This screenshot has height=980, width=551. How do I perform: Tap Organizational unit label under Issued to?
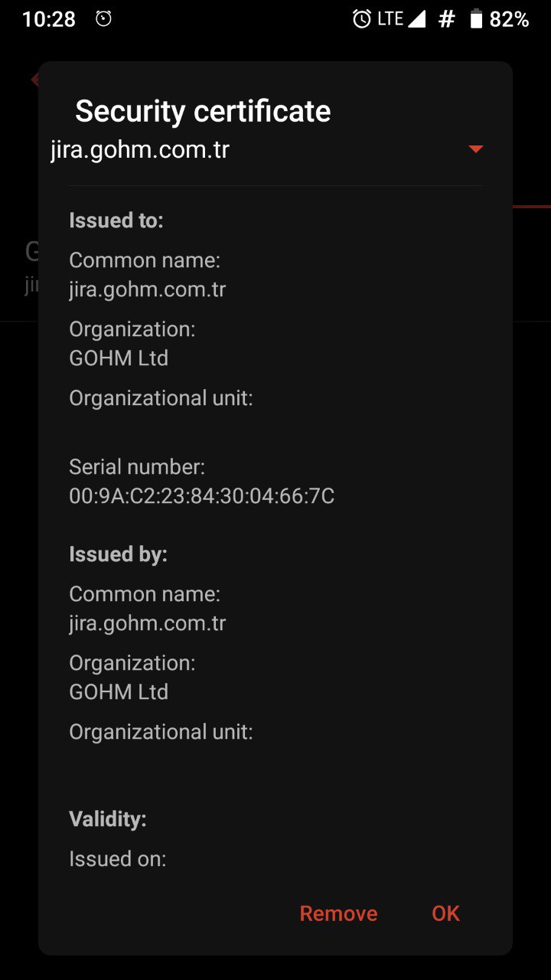[x=161, y=398]
